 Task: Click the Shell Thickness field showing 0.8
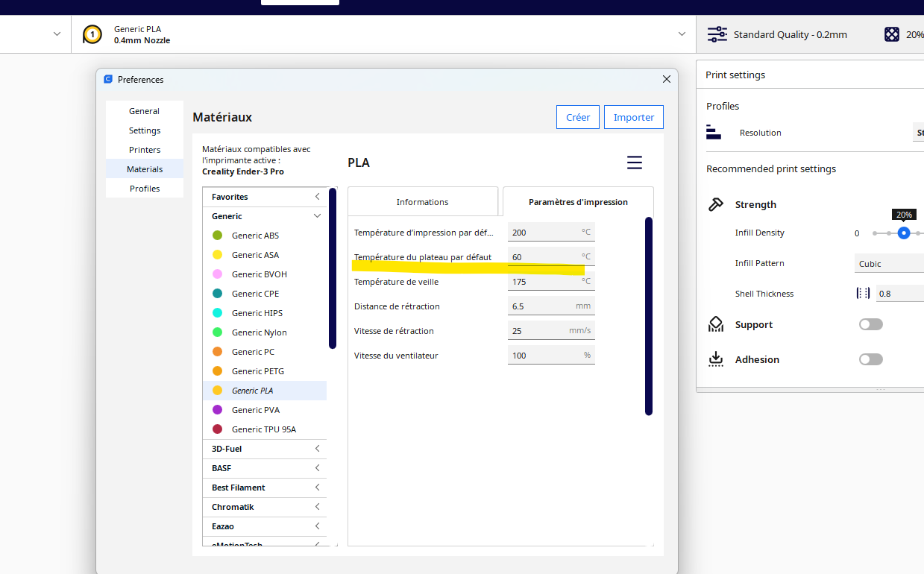(900, 294)
